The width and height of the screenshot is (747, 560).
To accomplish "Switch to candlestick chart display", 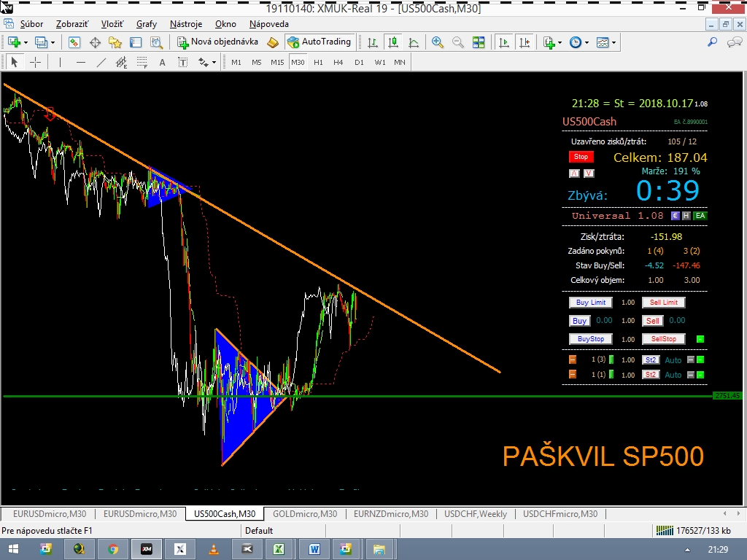I will coord(393,42).
